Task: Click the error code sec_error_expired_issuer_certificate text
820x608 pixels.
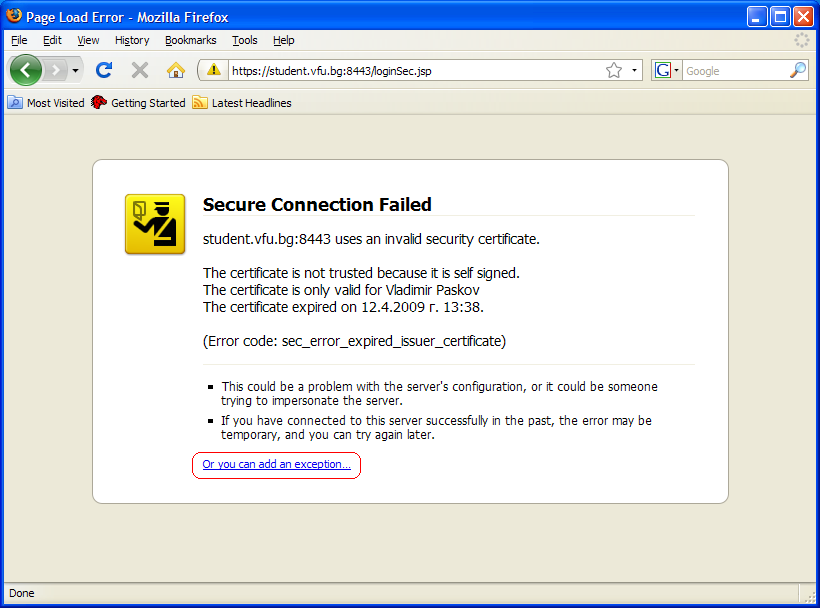Action: point(354,341)
